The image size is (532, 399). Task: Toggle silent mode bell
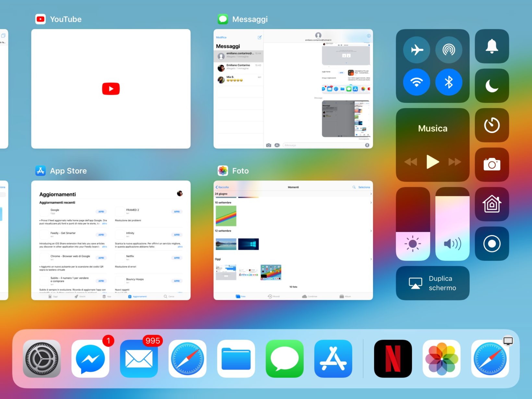coord(492,46)
